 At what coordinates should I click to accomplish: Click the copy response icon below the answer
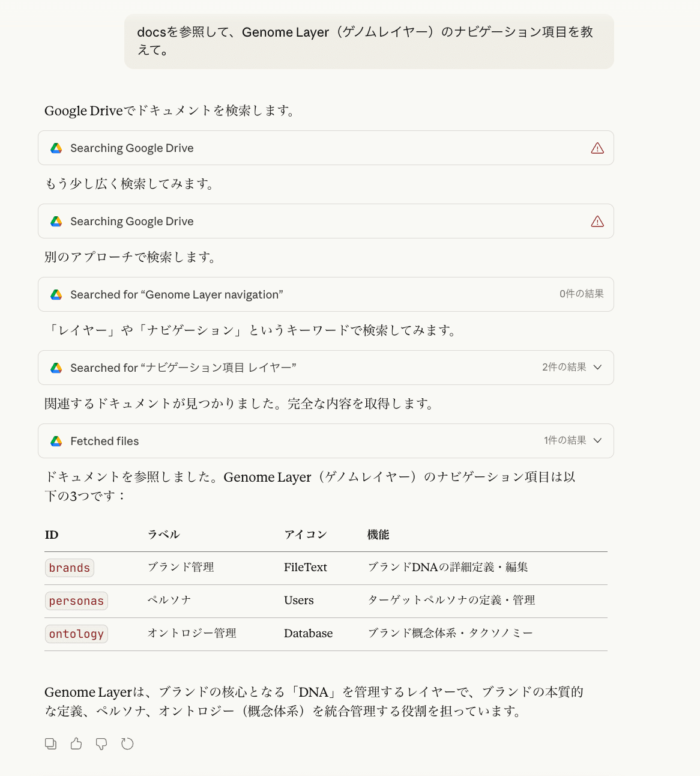[x=50, y=744]
